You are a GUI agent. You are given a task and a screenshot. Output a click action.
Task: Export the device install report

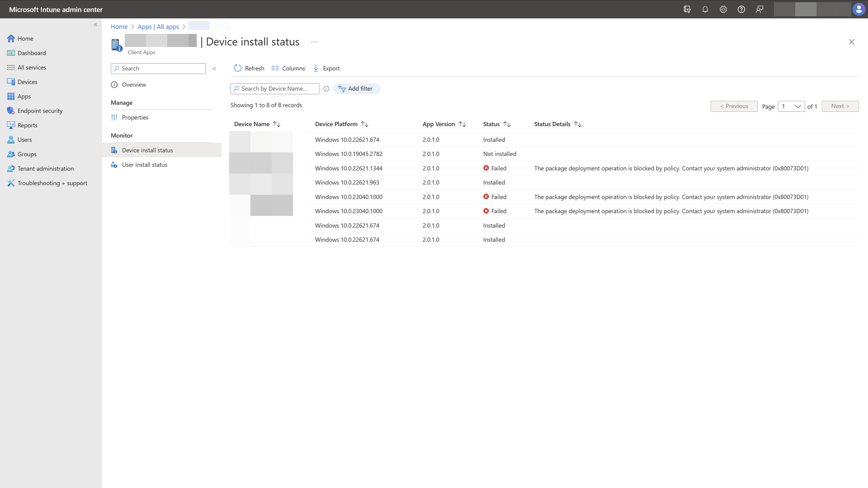pos(326,68)
